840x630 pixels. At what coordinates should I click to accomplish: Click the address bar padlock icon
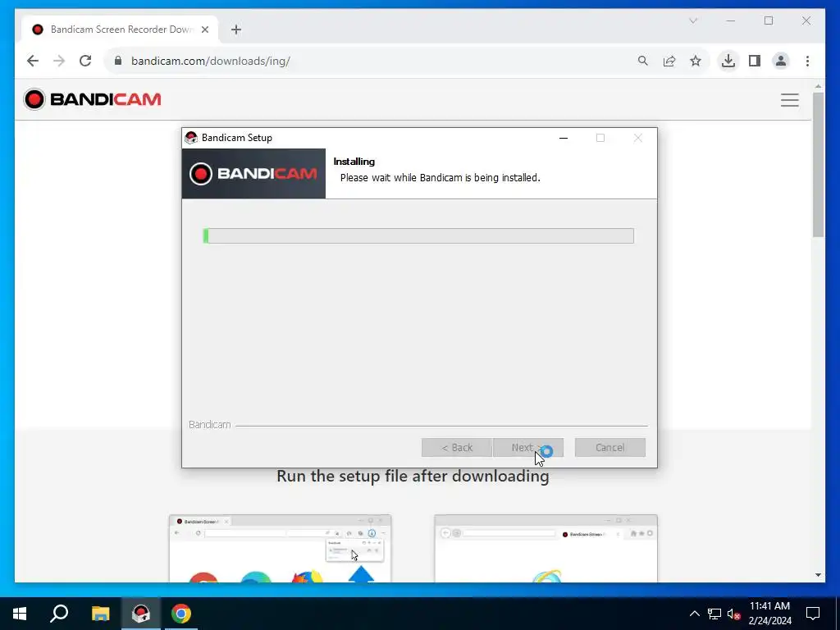118,61
